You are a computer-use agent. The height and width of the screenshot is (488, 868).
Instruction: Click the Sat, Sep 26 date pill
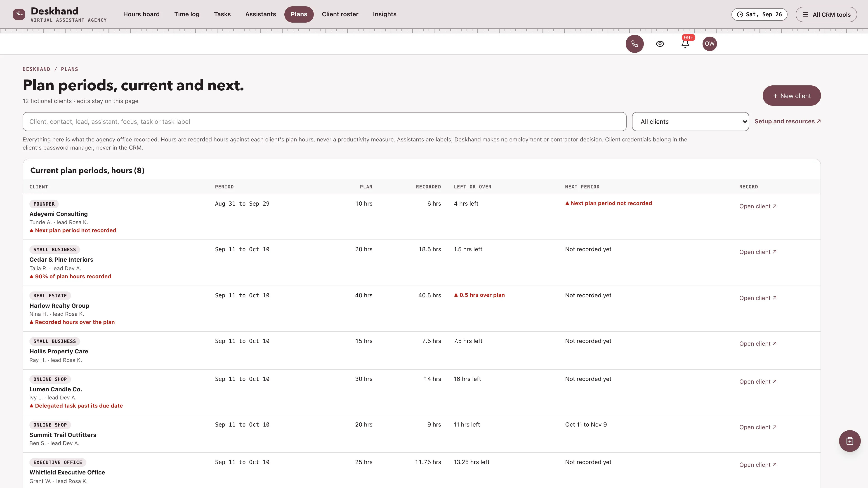(759, 14)
